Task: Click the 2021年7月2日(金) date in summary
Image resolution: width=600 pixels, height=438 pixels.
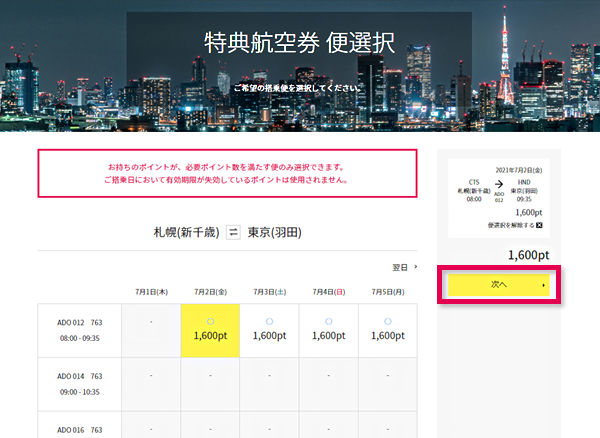Action: pos(519,170)
